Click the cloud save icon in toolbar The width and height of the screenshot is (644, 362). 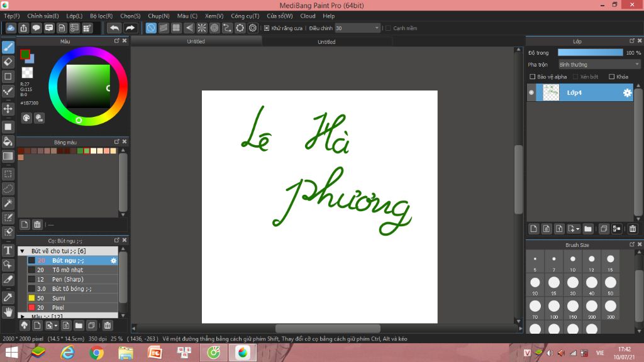(x=11, y=28)
